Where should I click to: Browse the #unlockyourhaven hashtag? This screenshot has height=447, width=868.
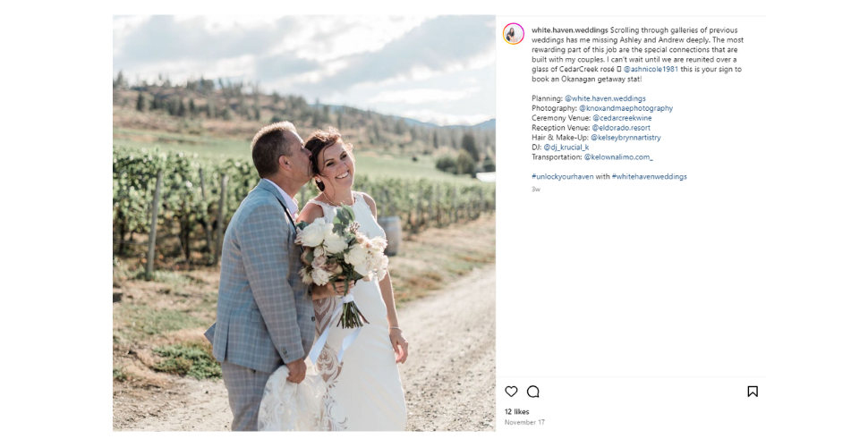pos(563,176)
